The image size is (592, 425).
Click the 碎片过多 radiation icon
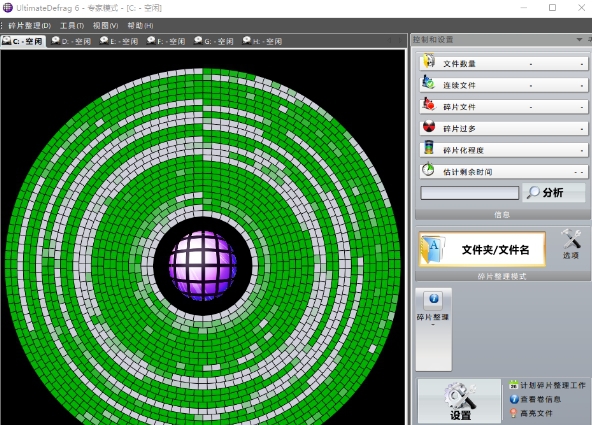point(429,126)
